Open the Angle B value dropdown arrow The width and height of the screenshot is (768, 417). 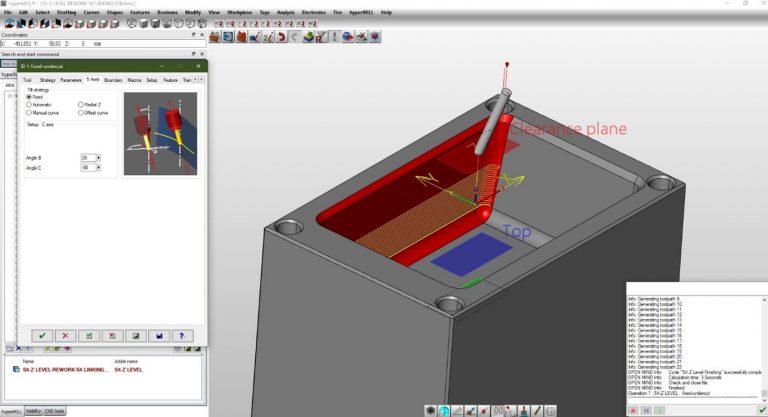pos(99,158)
